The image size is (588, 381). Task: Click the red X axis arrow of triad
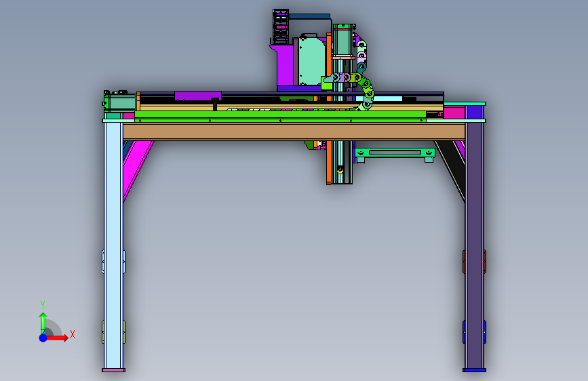(57, 338)
